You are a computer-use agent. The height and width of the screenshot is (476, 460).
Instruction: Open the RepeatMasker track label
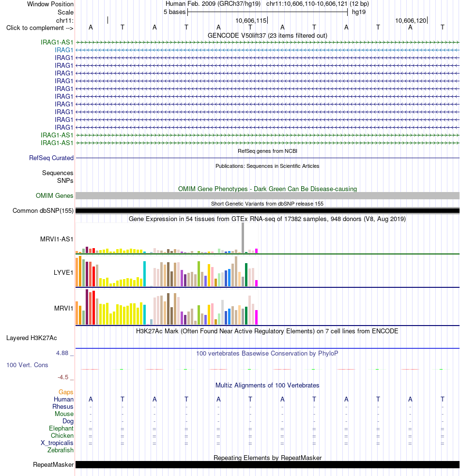[53, 464]
